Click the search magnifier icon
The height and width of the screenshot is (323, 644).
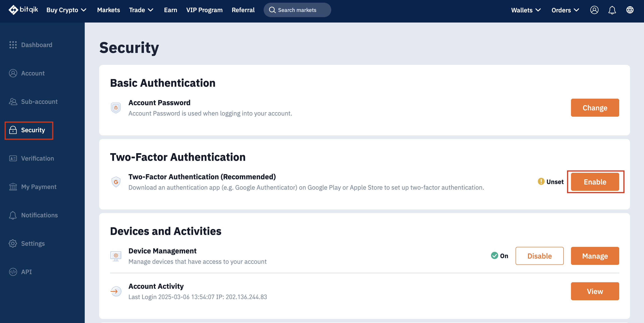pos(272,10)
